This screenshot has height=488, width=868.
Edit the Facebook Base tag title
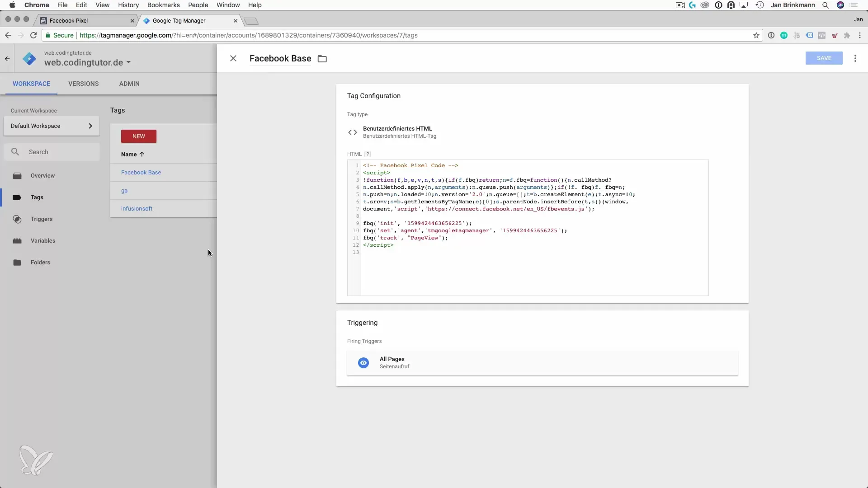pyautogui.click(x=280, y=58)
